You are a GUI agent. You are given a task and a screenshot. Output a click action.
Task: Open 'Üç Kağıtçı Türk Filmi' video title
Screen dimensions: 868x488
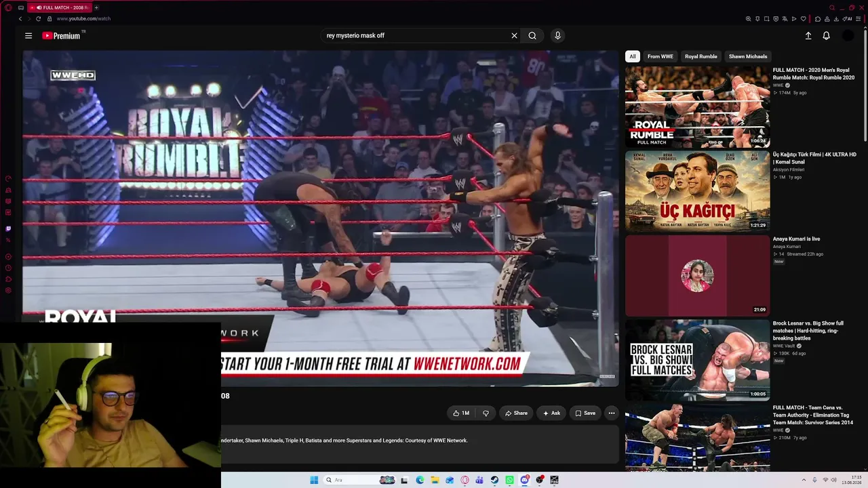814,158
